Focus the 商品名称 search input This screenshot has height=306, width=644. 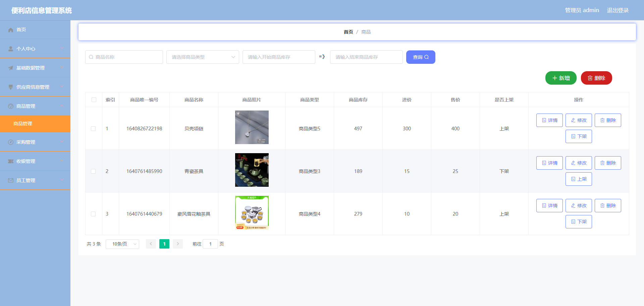[124, 57]
